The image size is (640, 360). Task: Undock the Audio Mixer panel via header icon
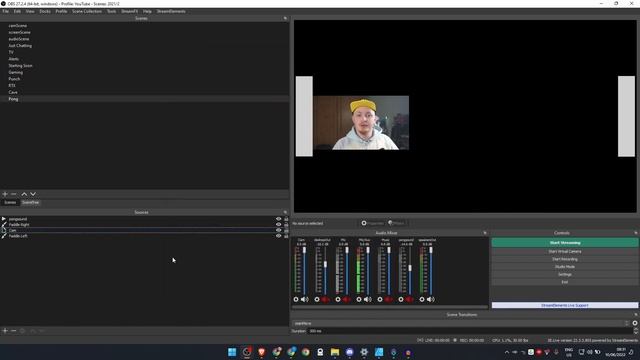(485, 233)
